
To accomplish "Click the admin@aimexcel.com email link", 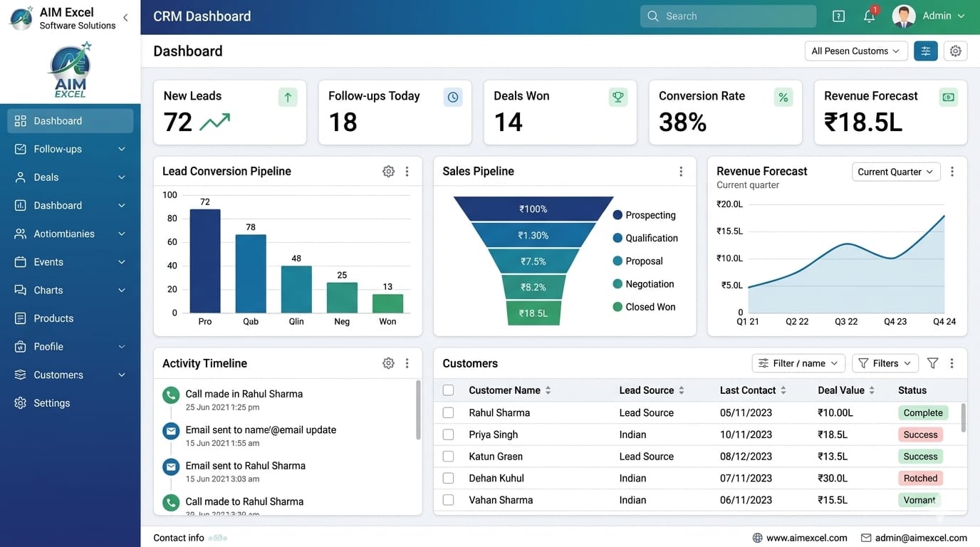I will (x=921, y=538).
